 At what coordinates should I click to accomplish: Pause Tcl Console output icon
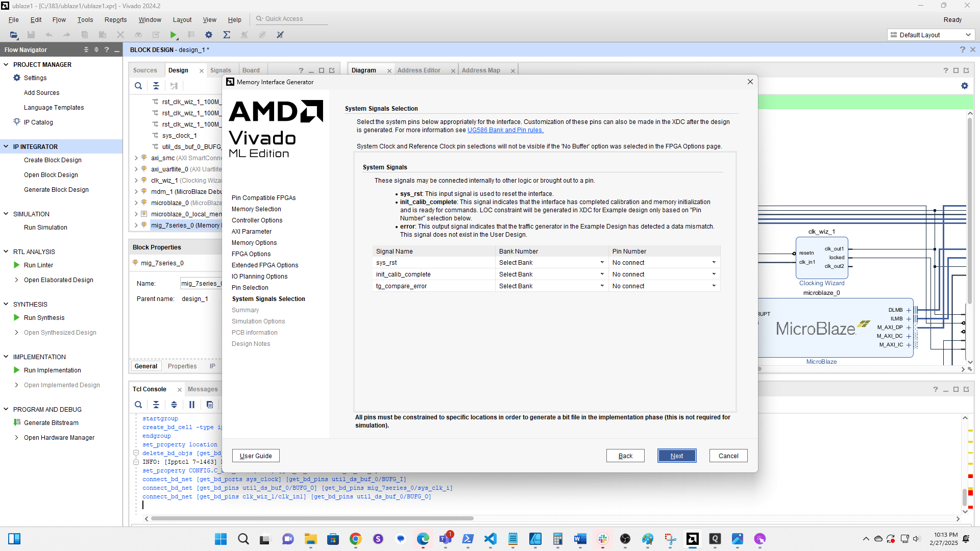pyautogui.click(x=192, y=405)
